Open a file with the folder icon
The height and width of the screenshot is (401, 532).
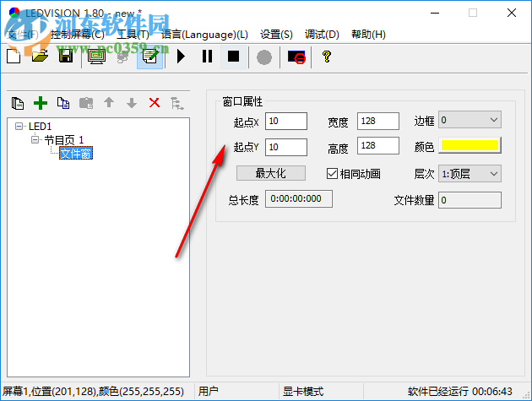[x=40, y=57]
